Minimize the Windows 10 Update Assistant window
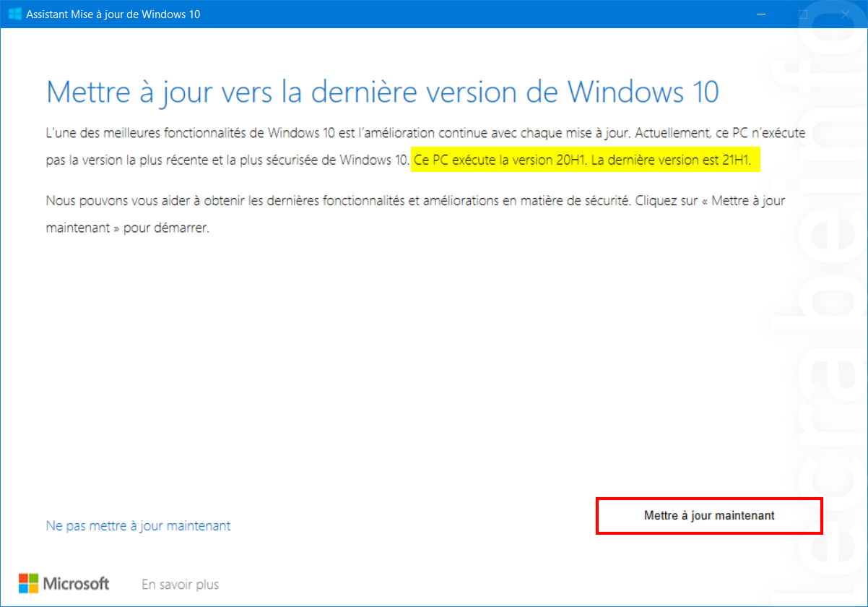The image size is (868, 607). [x=762, y=14]
